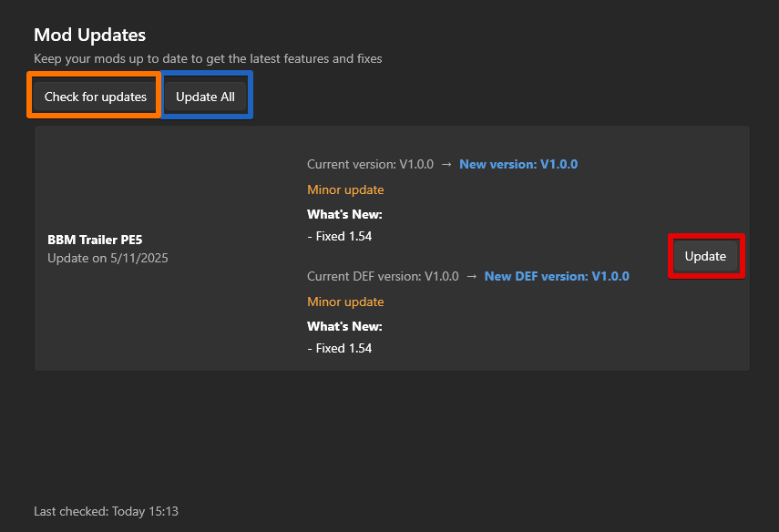Click the Check for updates button
The width and height of the screenshot is (779, 532).
click(x=94, y=96)
